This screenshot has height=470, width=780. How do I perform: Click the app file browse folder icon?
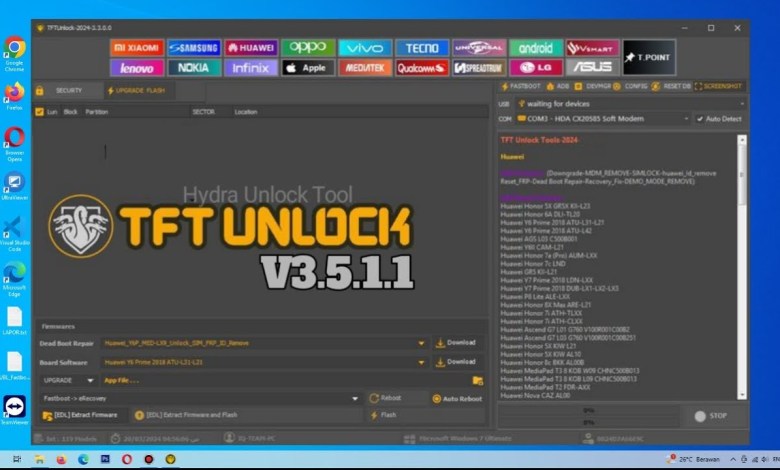[x=478, y=380]
